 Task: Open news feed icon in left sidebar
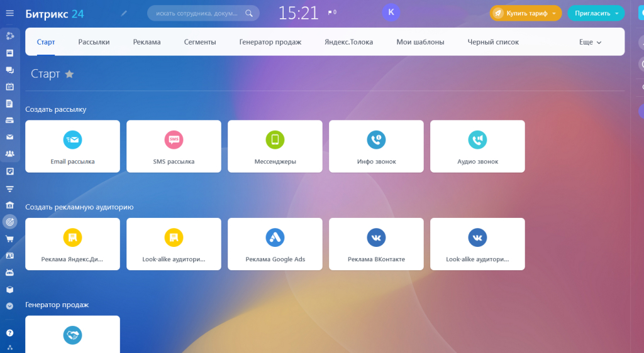tap(10, 53)
